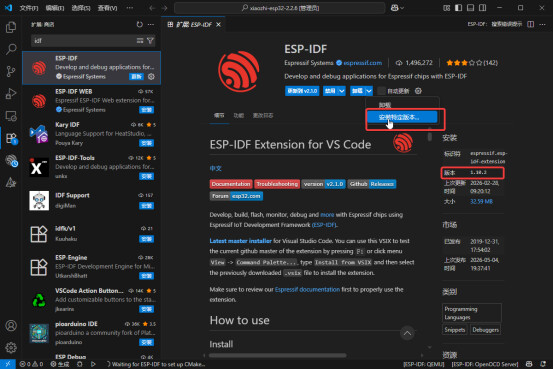The width and height of the screenshot is (554, 369).
Task: Switch to the Changelog tab
Action: tap(263, 116)
